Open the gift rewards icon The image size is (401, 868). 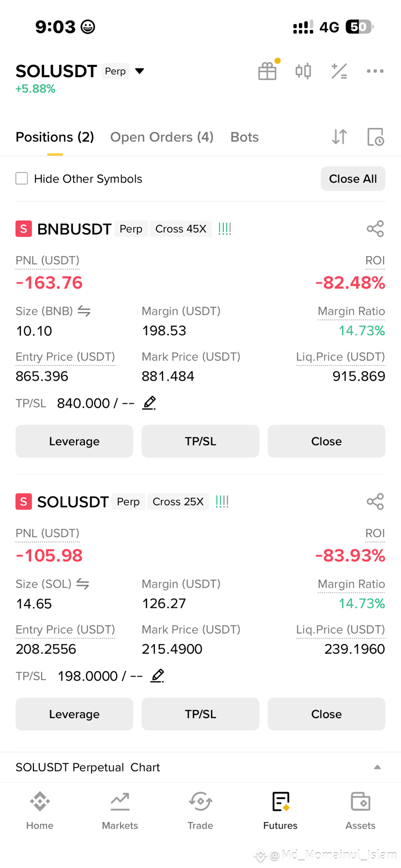coord(267,71)
